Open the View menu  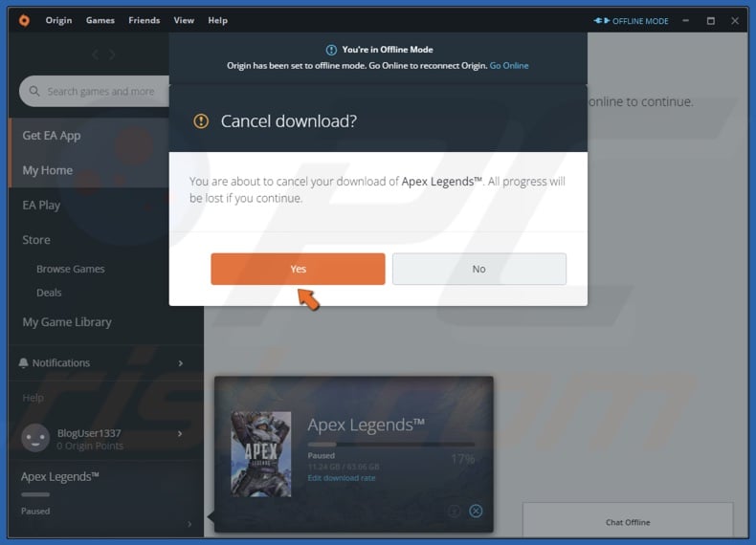[x=184, y=20]
